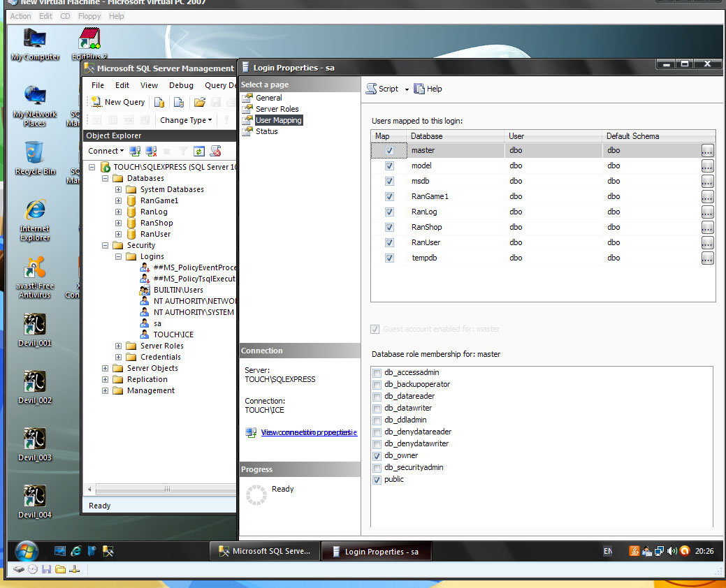Click View connection properties link
This screenshot has width=726, height=588.
309,432
